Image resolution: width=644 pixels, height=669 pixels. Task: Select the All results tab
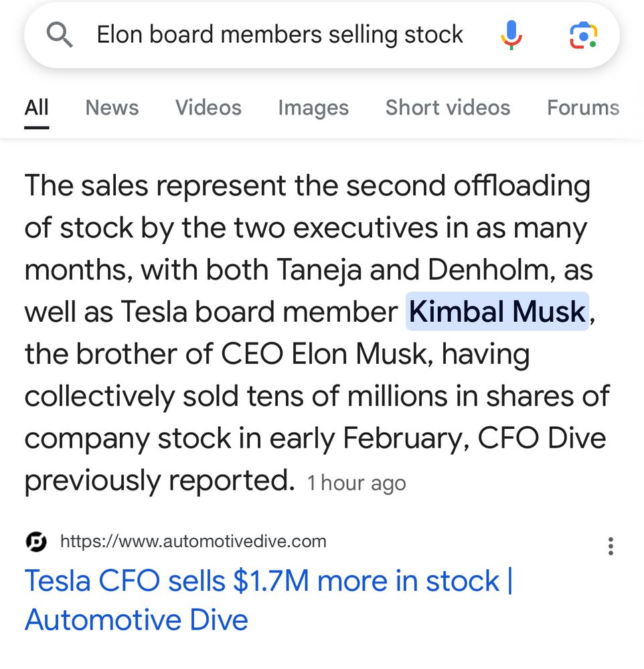coord(36,108)
